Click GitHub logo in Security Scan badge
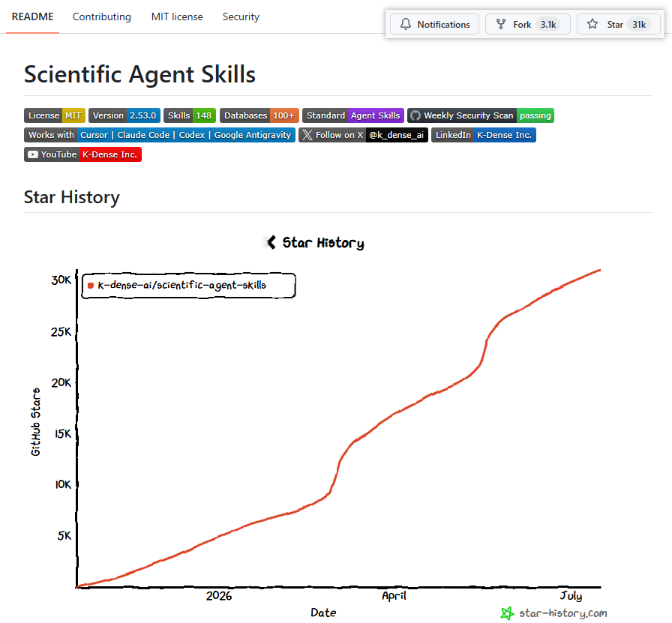The image size is (672, 623). (415, 115)
